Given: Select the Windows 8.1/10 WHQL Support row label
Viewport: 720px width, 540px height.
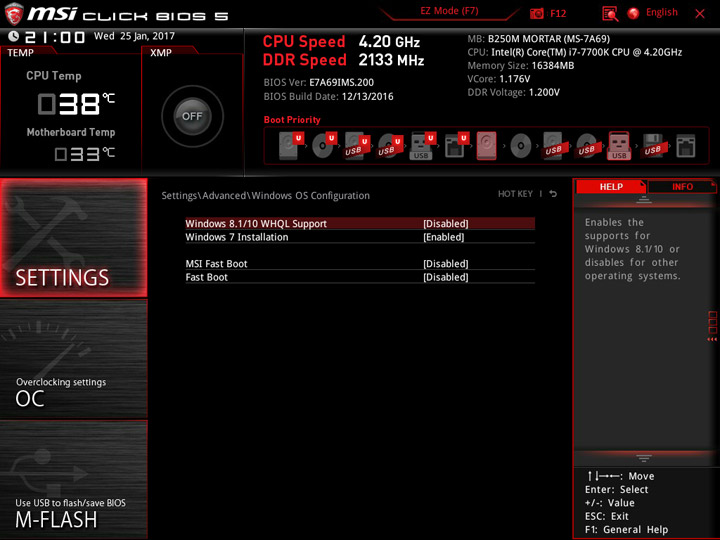Looking at the screenshot, I should click(x=256, y=224).
